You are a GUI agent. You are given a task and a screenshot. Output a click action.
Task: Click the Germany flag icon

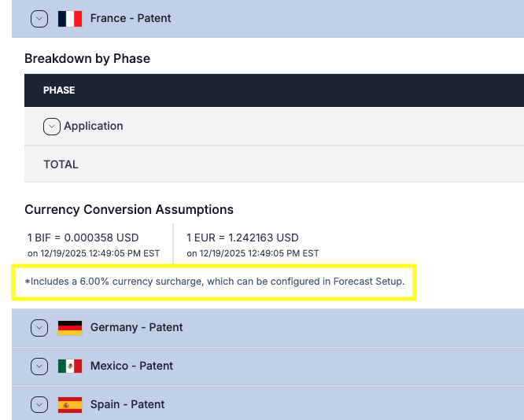(70, 328)
